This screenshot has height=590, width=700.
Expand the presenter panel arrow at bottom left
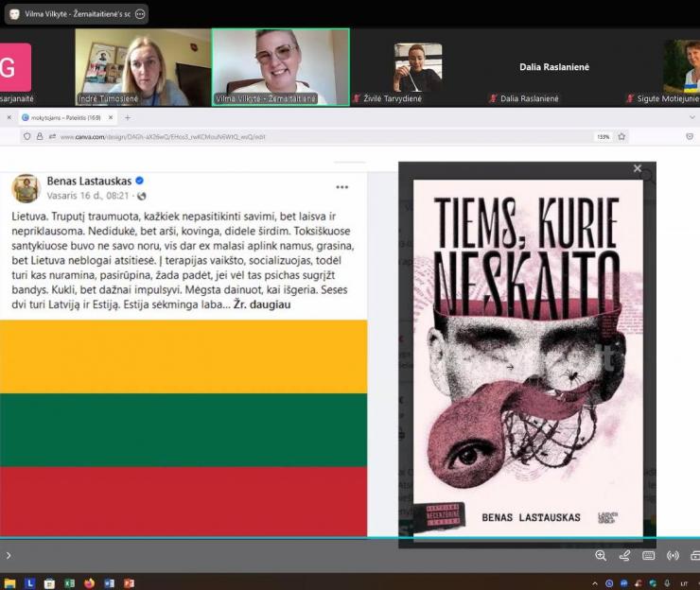tap(8, 556)
